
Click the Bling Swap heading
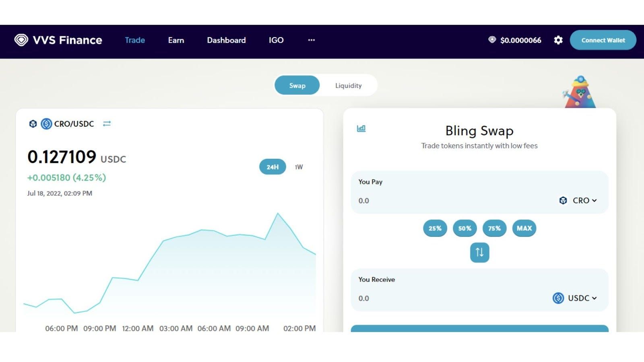coord(479,131)
